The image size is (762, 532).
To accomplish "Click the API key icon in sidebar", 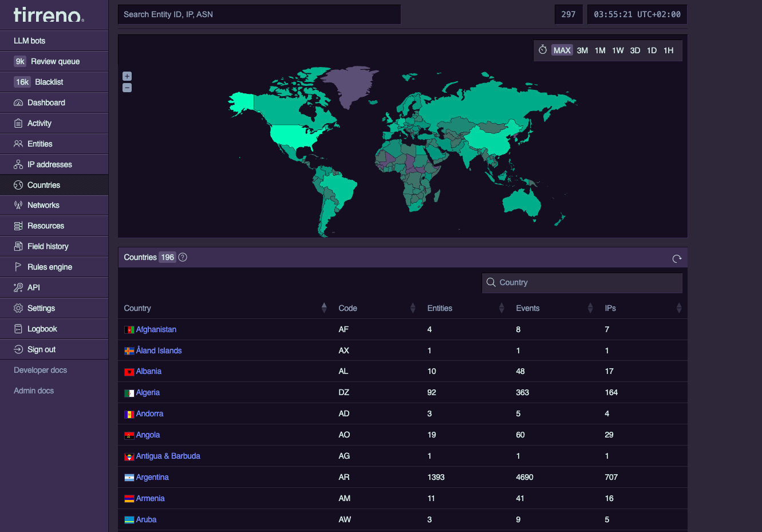I will [x=18, y=287].
